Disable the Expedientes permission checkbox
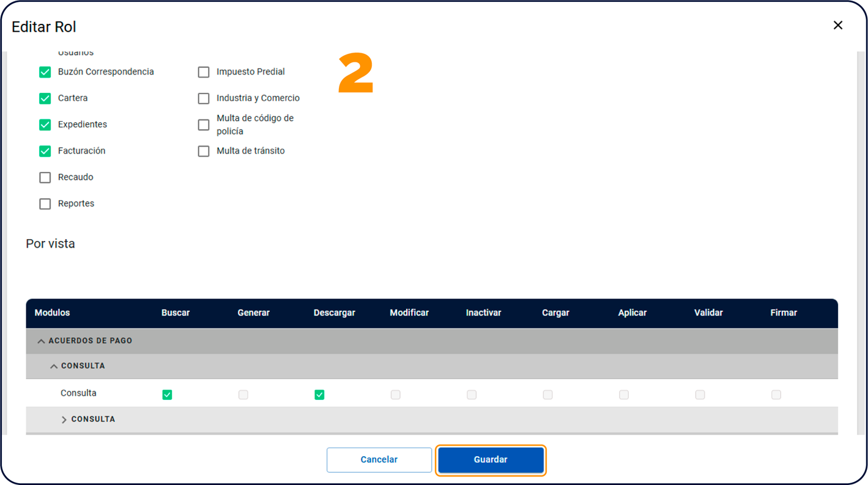 coord(45,125)
